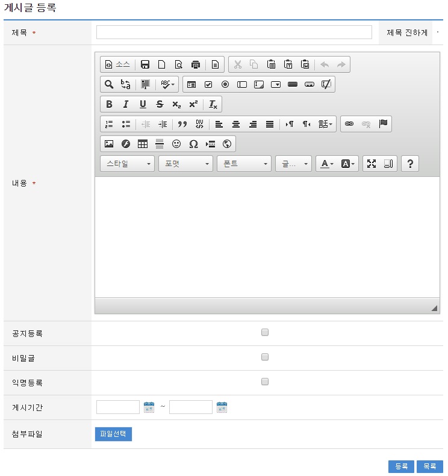Enable the 공지등록 checkbox

265,332
